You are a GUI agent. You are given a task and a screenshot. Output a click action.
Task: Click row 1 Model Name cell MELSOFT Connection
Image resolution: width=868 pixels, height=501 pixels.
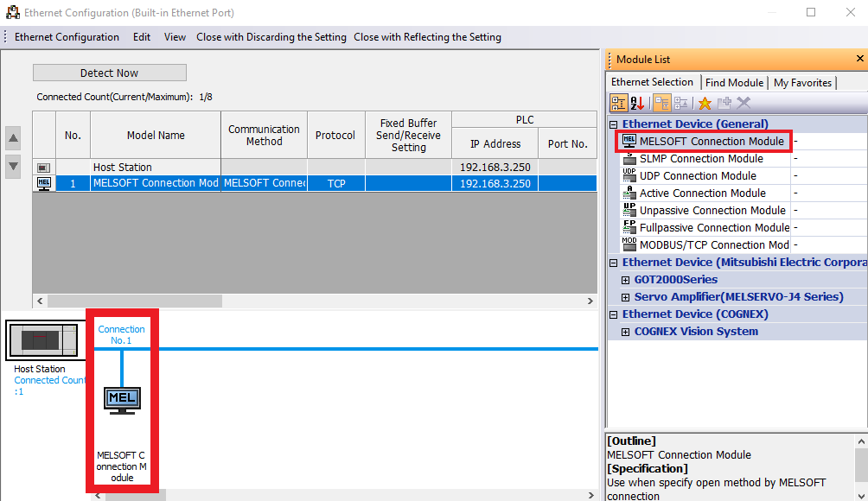click(x=156, y=183)
